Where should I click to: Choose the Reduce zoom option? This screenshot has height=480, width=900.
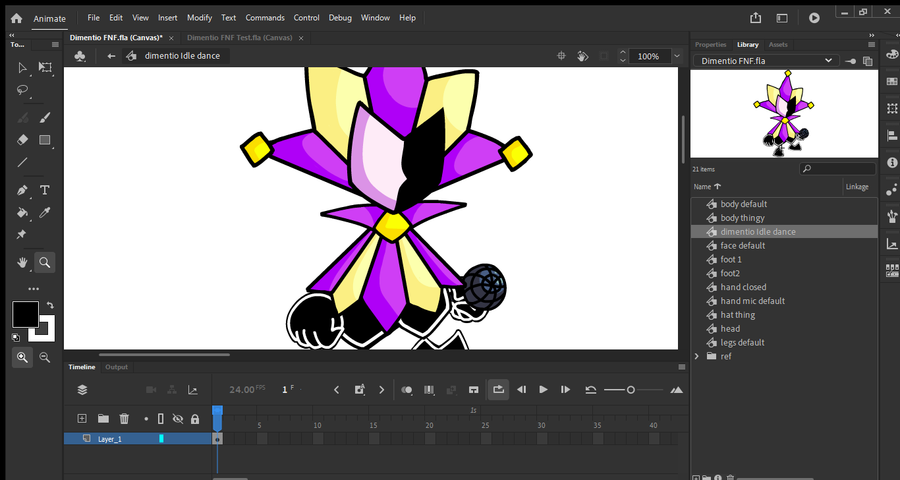45,357
